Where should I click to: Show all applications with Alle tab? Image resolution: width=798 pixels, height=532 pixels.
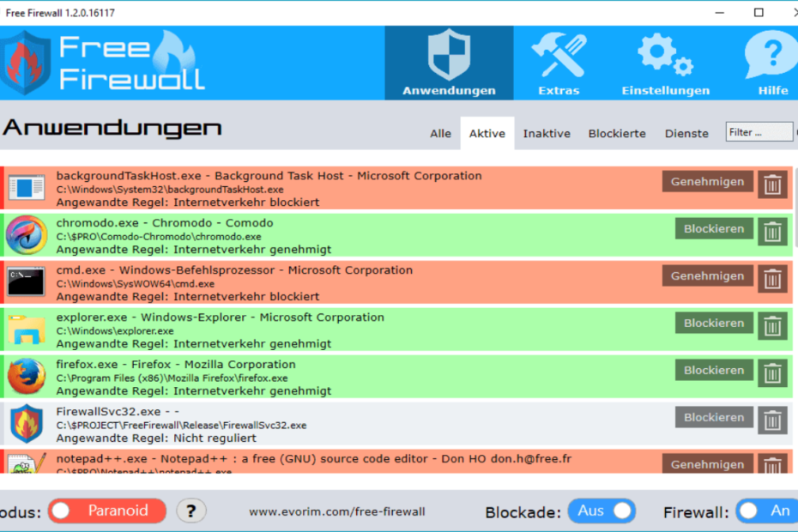pyautogui.click(x=440, y=133)
